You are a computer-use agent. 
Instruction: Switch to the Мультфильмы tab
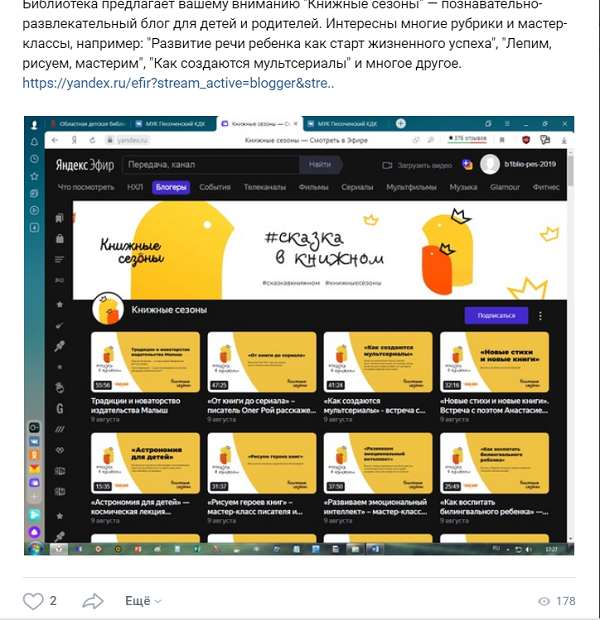(x=411, y=187)
